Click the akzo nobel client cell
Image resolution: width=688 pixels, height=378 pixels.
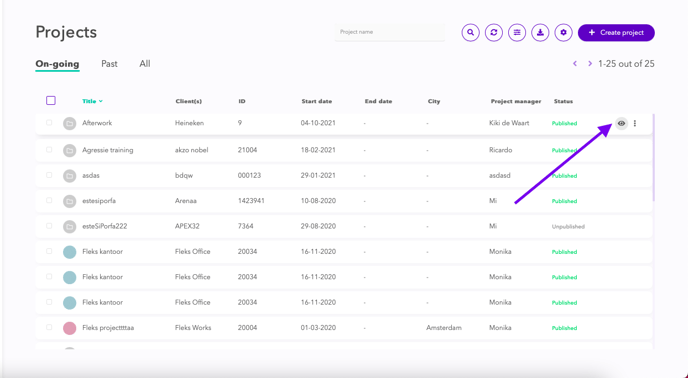click(191, 150)
